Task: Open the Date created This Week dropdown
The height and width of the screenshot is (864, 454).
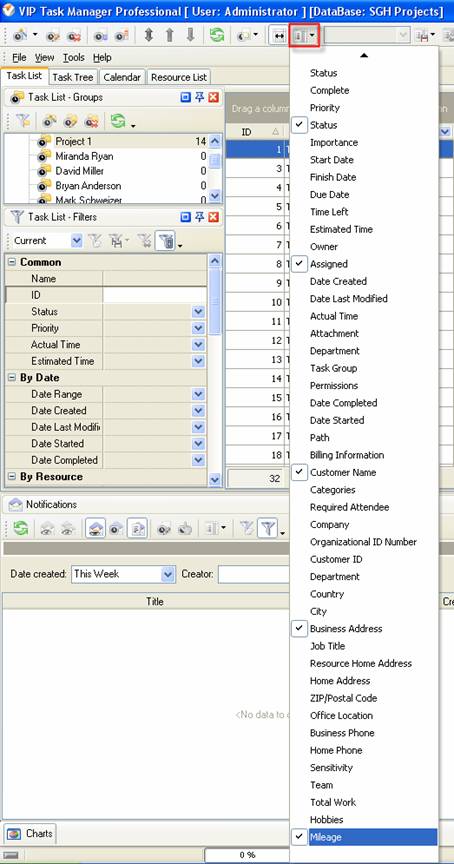Action: click(169, 574)
